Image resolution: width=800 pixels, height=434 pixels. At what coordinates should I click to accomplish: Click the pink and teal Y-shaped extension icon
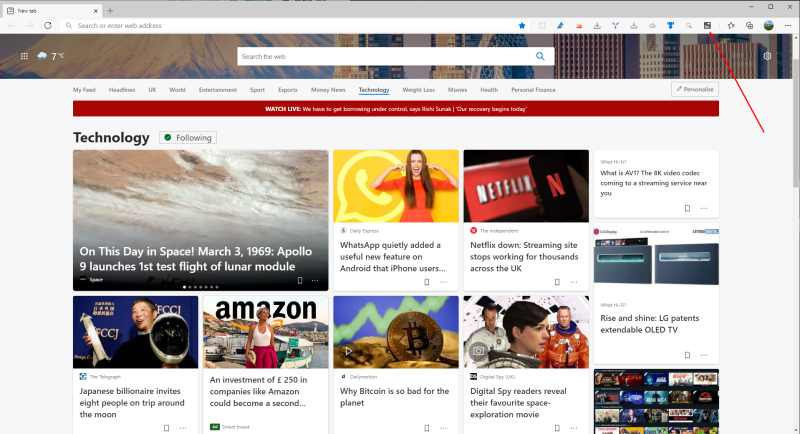click(615, 25)
